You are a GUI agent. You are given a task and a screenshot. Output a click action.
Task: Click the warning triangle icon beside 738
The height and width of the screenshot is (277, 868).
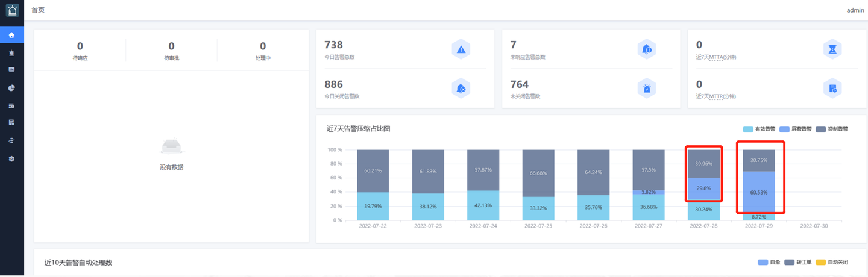[x=461, y=49]
